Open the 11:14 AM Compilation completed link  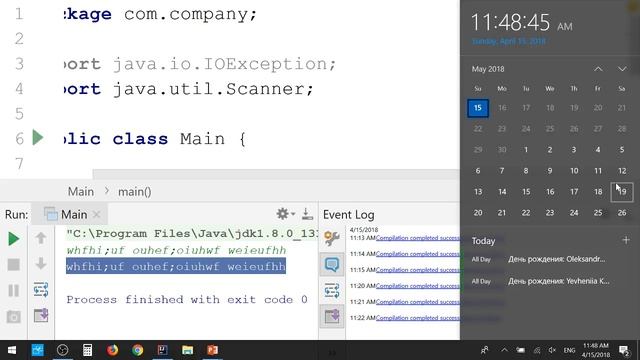(418, 254)
